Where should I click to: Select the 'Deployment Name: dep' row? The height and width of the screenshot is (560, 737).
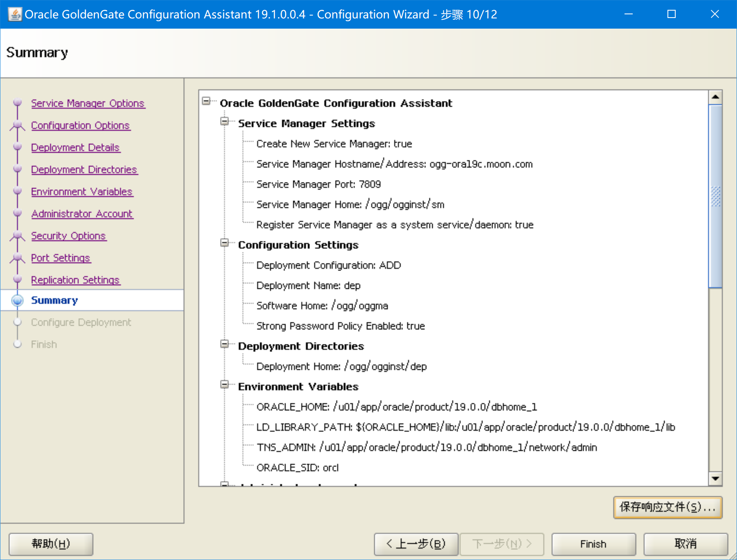tap(308, 286)
